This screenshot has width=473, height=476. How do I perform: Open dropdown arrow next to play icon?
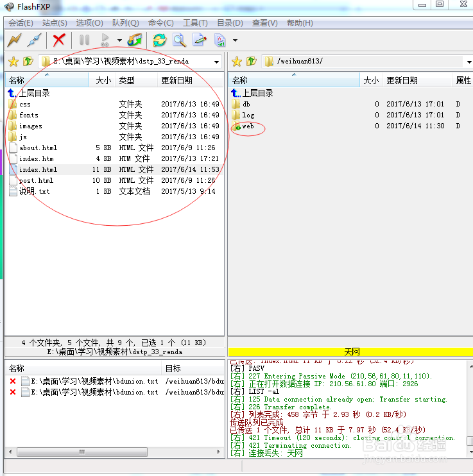[x=119, y=40]
